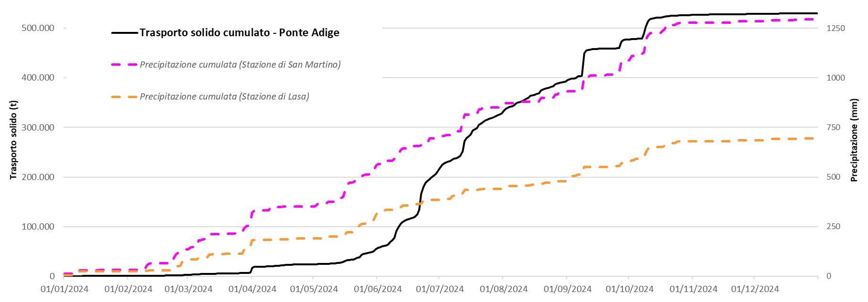This screenshot has height=302, width=868.
Task: Click the 250 right axis tick label
Action: [x=833, y=227]
